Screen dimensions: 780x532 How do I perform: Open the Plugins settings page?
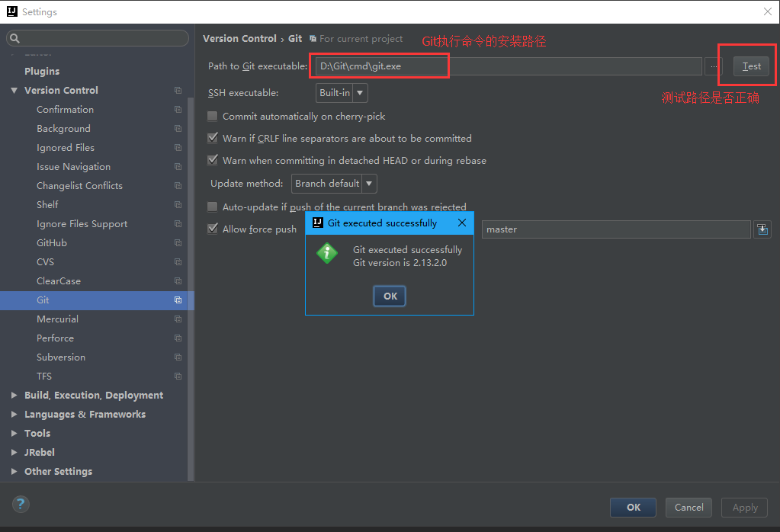[x=42, y=72]
